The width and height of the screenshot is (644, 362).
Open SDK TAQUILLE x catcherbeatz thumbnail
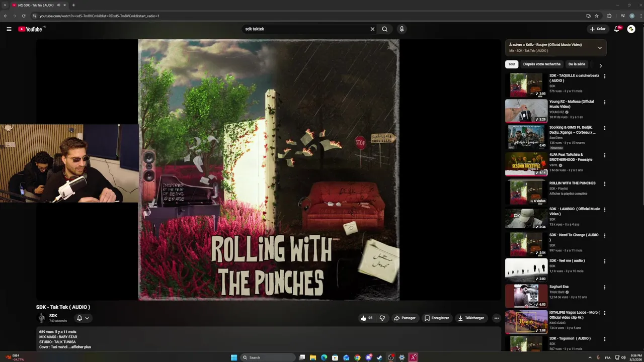point(526,85)
